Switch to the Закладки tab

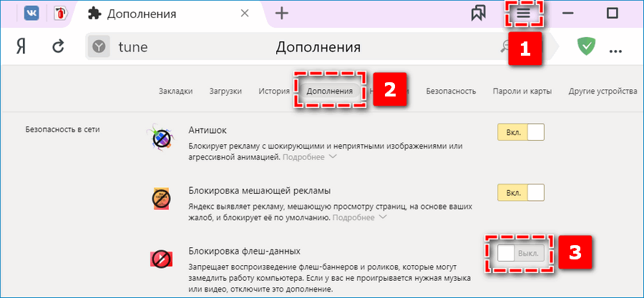[x=176, y=91]
